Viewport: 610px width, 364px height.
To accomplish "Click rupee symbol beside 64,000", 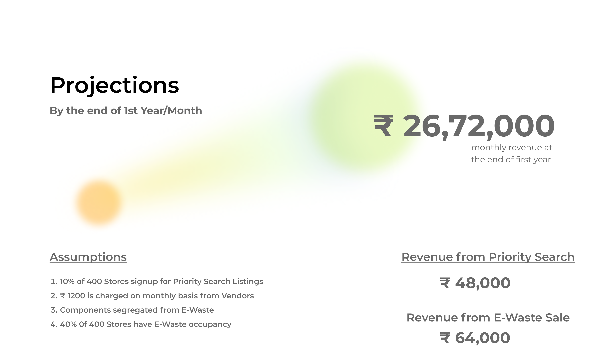I will (445, 338).
